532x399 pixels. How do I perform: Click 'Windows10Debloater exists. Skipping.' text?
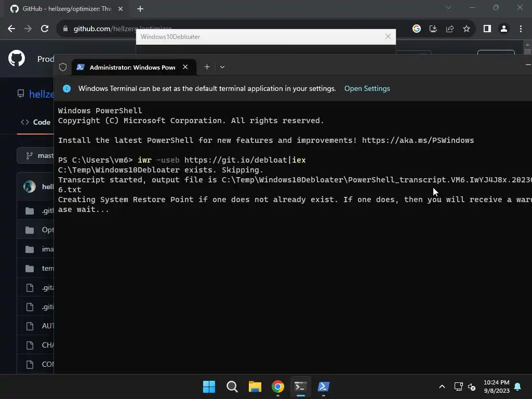161,170
